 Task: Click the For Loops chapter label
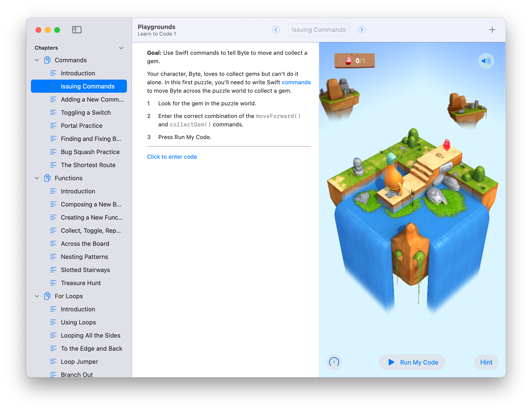[69, 296]
